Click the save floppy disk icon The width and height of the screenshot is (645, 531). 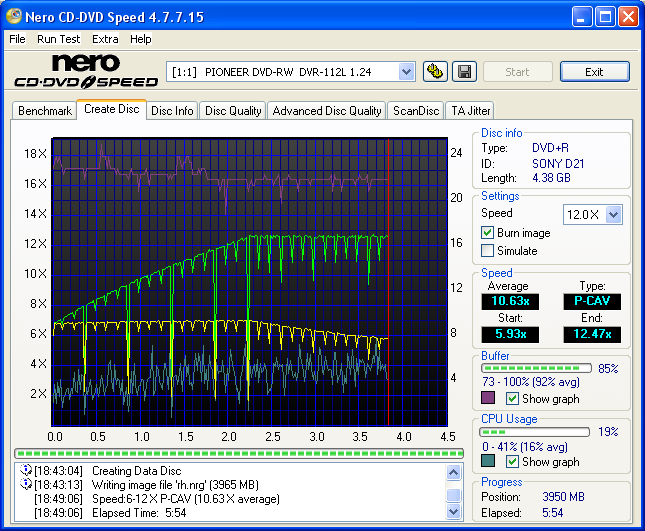point(464,72)
